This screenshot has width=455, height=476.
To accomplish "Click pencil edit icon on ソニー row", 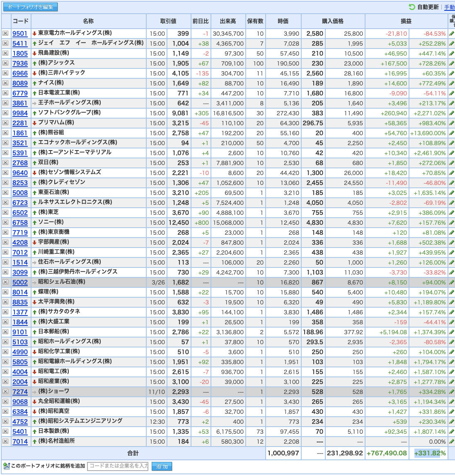I will 452,223.
